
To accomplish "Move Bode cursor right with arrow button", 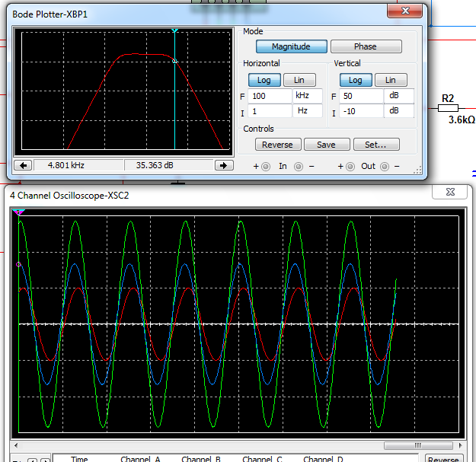I will (x=224, y=165).
